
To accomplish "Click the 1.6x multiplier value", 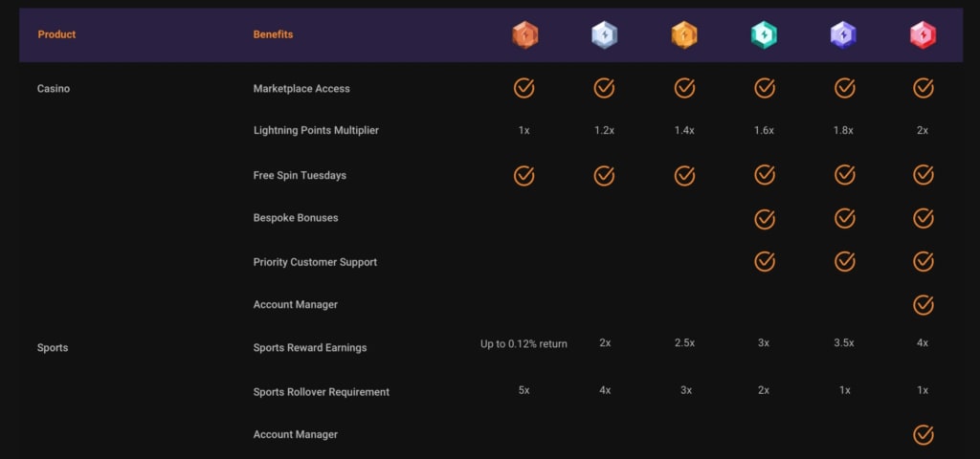I will (x=764, y=130).
